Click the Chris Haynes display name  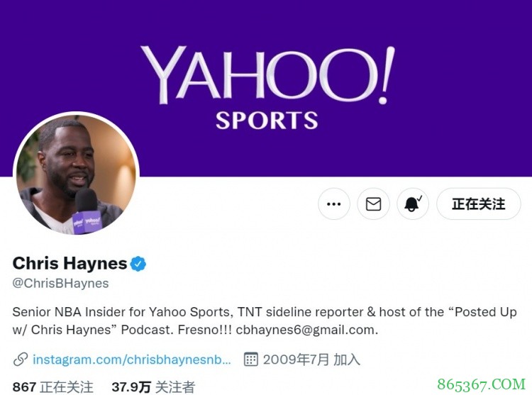tap(70, 263)
